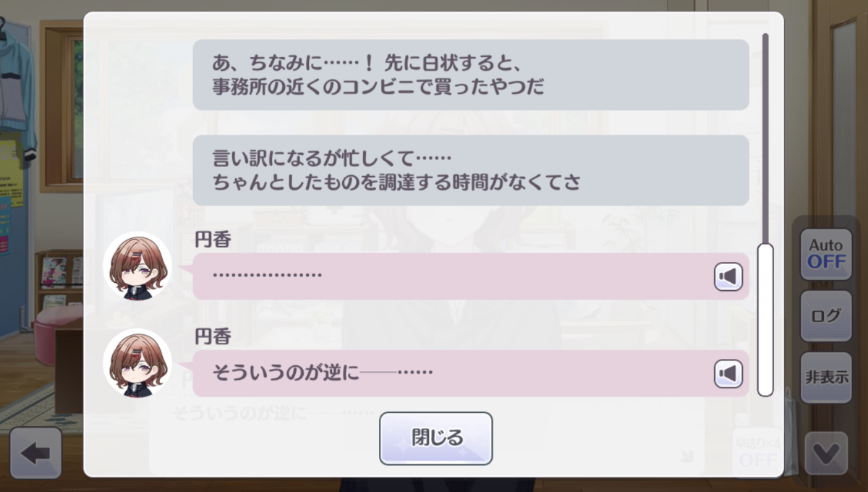
Task: Select 円香's pink ellipsis message bubble
Action: 471,276
